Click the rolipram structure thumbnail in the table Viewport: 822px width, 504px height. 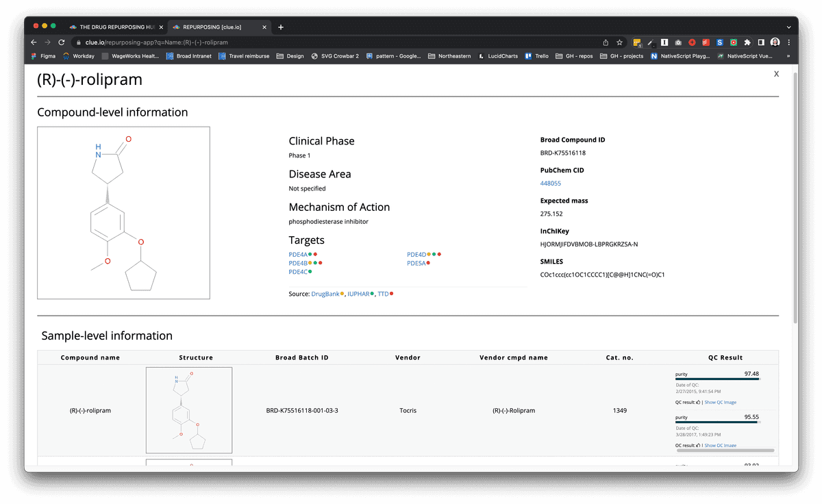(189, 409)
